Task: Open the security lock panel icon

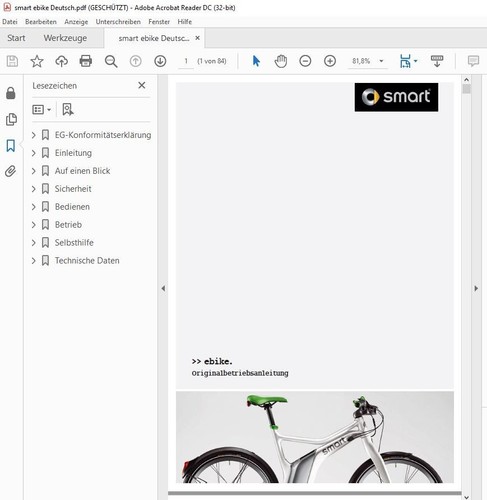Action: (11, 93)
